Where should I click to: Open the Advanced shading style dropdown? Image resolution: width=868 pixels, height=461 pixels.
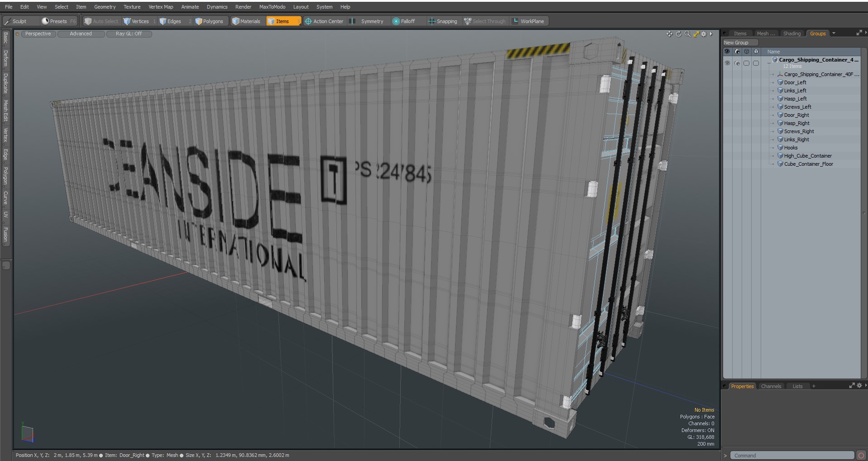(81, 34)
